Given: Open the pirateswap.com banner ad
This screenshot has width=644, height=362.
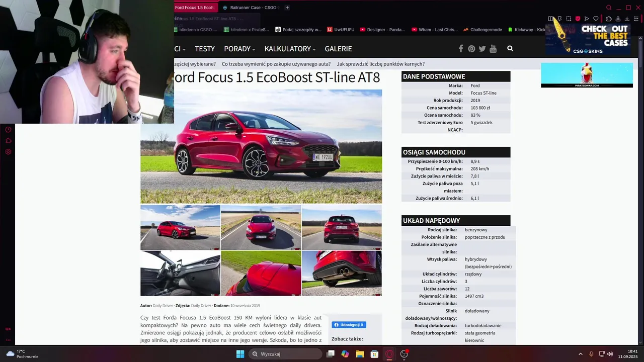Looking at the screenshot, I should [587, 75].
